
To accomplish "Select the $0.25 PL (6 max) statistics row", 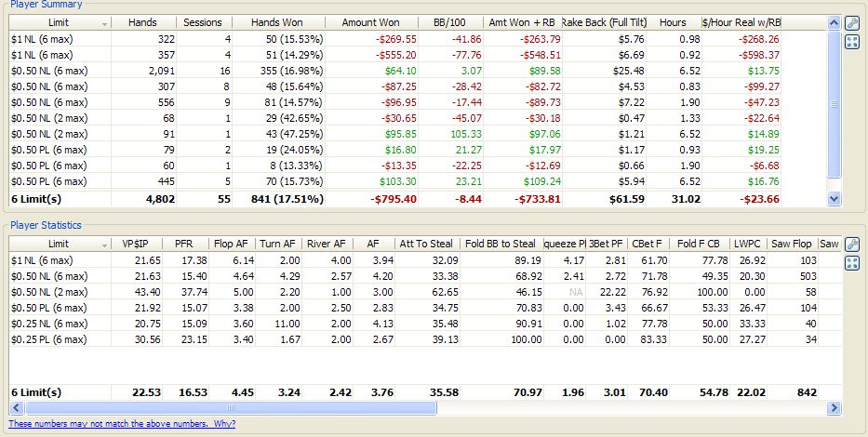I will click(425, 339).
